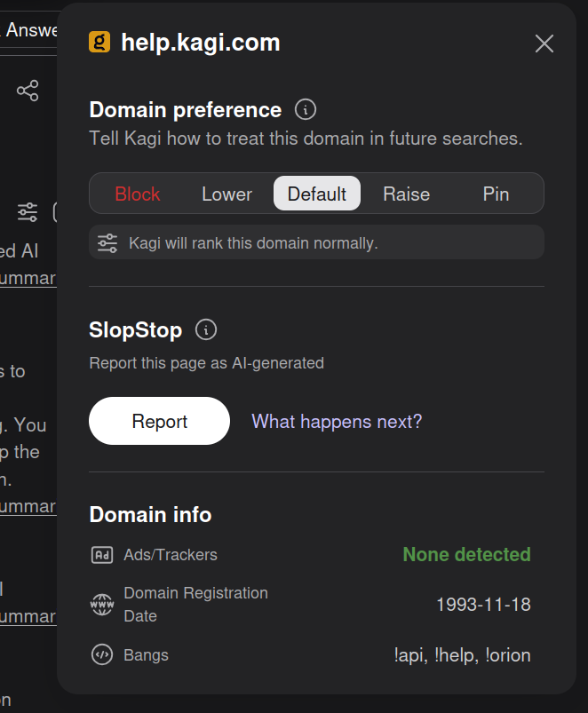Click the Bangs code icon
This screenshot has width=588, height=713.
coord(102,655)
